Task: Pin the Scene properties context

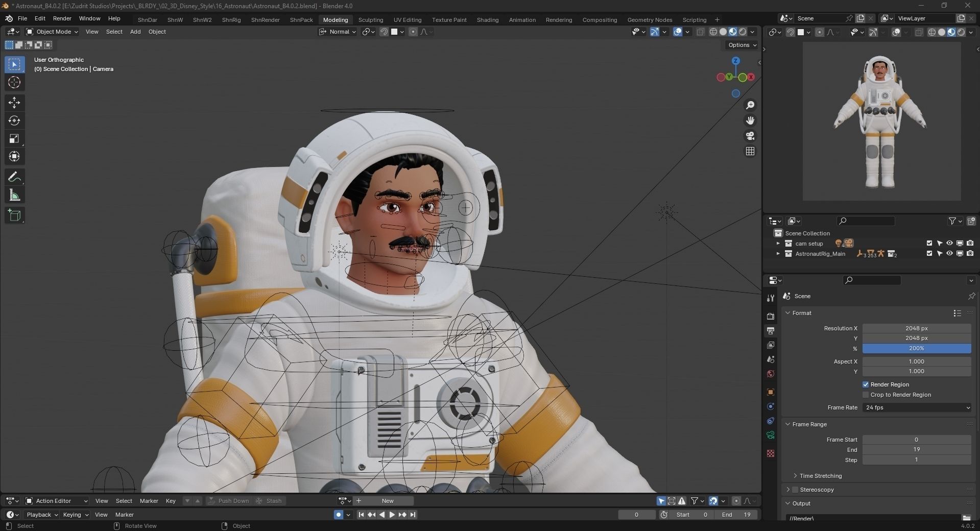Action: point(971,296)
